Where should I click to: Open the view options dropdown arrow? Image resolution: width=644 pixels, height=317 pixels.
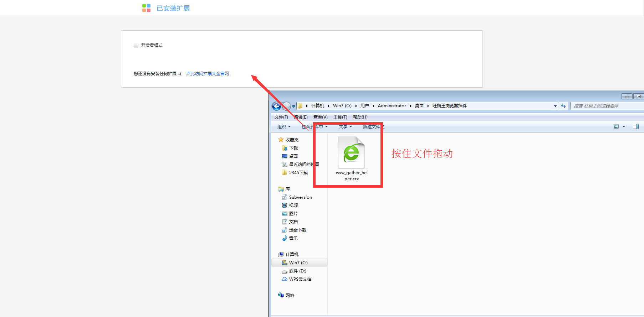click(624, 126)
